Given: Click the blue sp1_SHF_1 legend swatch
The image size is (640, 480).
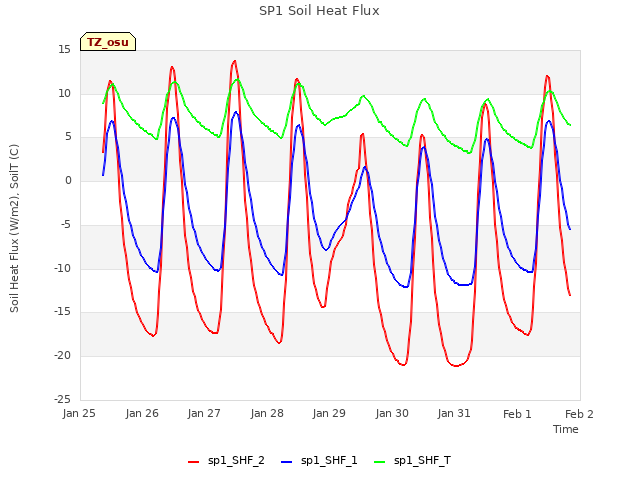Looking at the screenshot, I should [x=287, y=462].
